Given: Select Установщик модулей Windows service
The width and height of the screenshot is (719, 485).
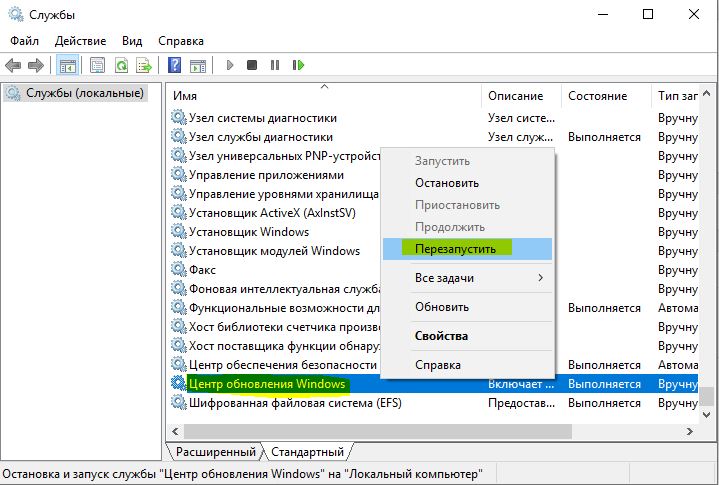Looking at the screenshot, I should coord(274,251).
